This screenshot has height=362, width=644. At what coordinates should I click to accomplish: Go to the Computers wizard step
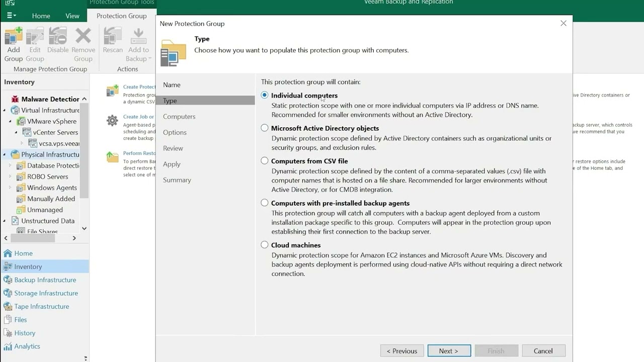tap(179, 117)
